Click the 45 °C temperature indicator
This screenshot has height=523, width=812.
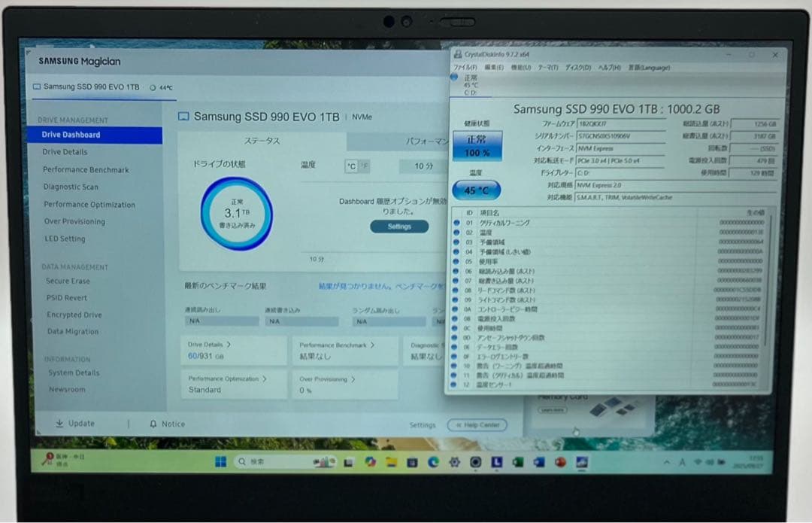tap(476, 190)
